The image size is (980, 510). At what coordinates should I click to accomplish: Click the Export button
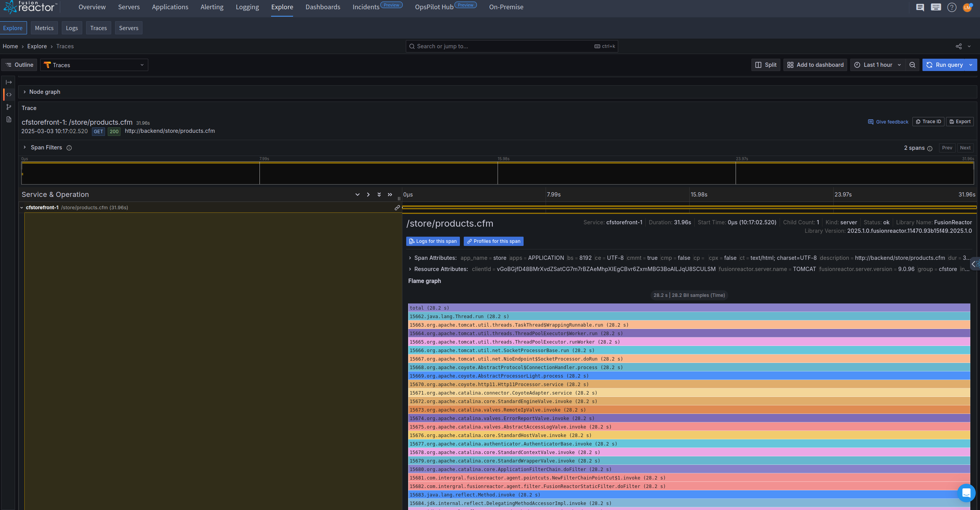point(960,122)
